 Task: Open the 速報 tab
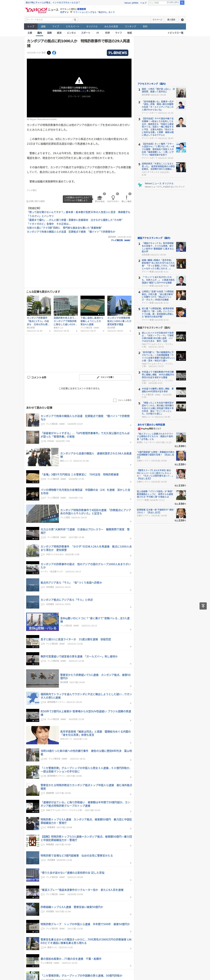[x=43, y=27]
